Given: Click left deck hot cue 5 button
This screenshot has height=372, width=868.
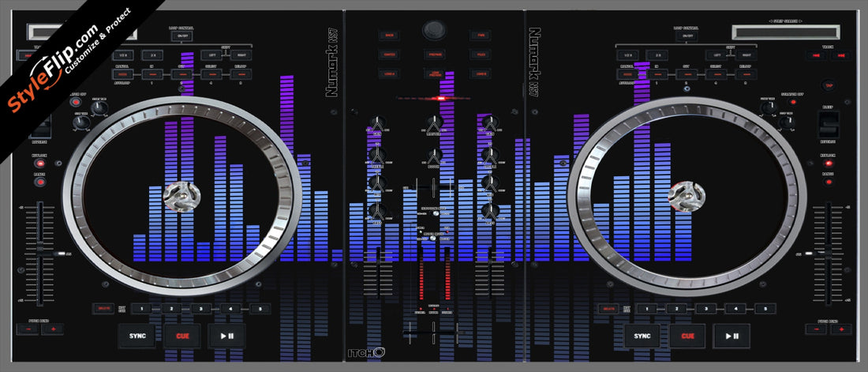Looking at the screenshot, I should point(260,309).
